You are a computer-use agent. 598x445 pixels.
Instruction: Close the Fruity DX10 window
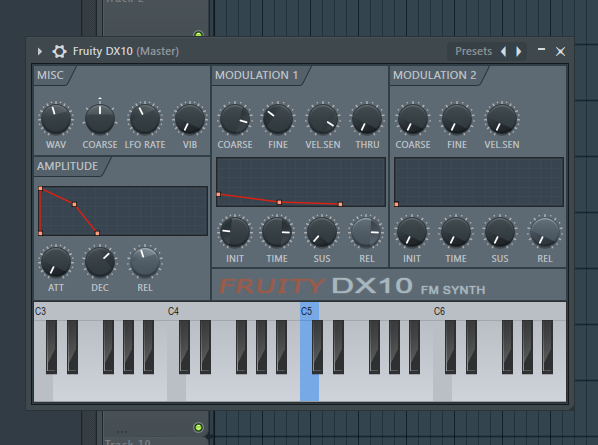pyautogui.click(x=560, y=51)
